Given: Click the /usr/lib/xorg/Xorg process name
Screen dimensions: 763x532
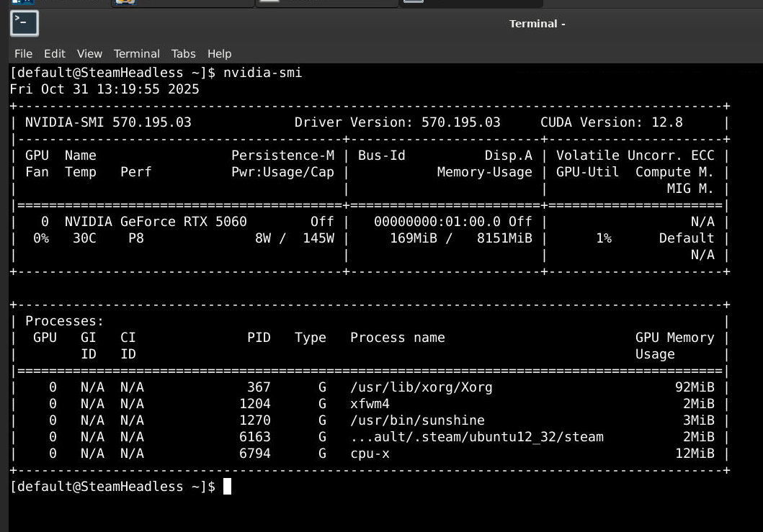Looking at the screenshot, I should click(421, 387).
